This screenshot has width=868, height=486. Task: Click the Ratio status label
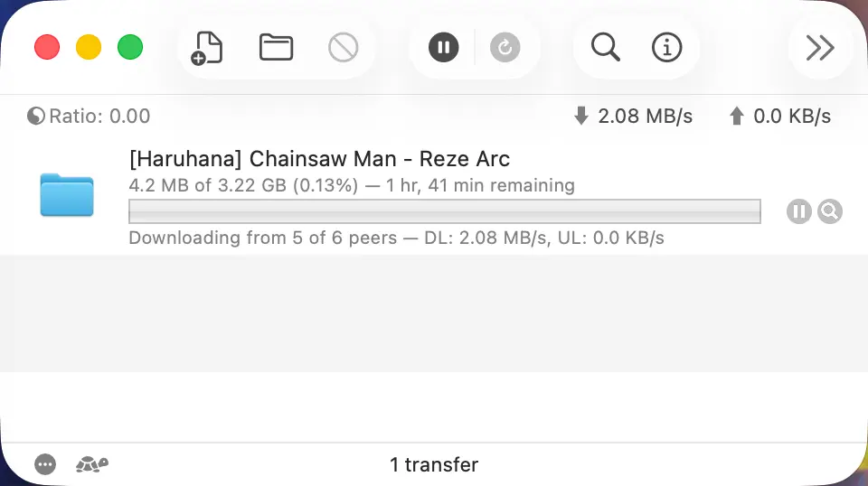click(89, 117)
